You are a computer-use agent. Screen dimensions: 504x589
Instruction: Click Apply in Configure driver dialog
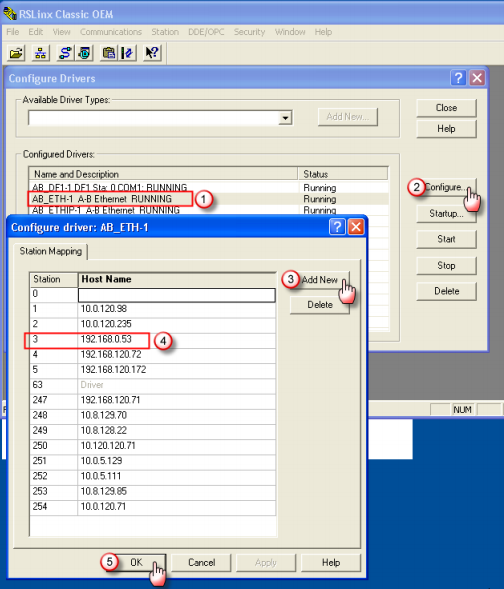(x=266, y=562)
